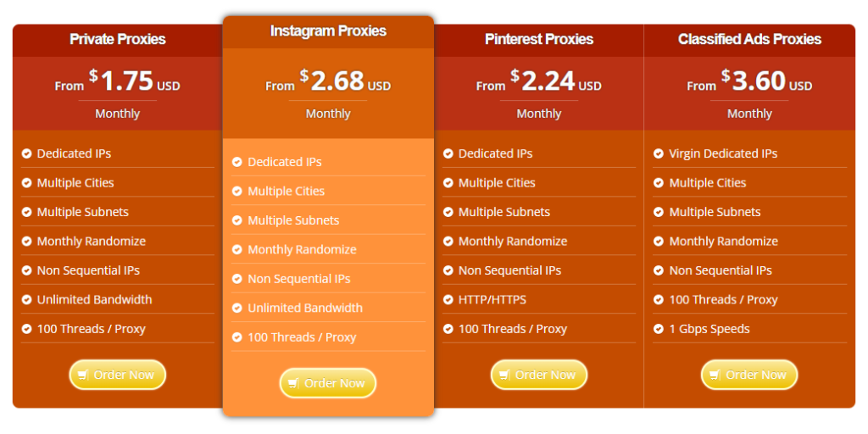The image size is (868, 434).
Task: Order the Private Proxies plan now
Action: (x=118, y=375)
